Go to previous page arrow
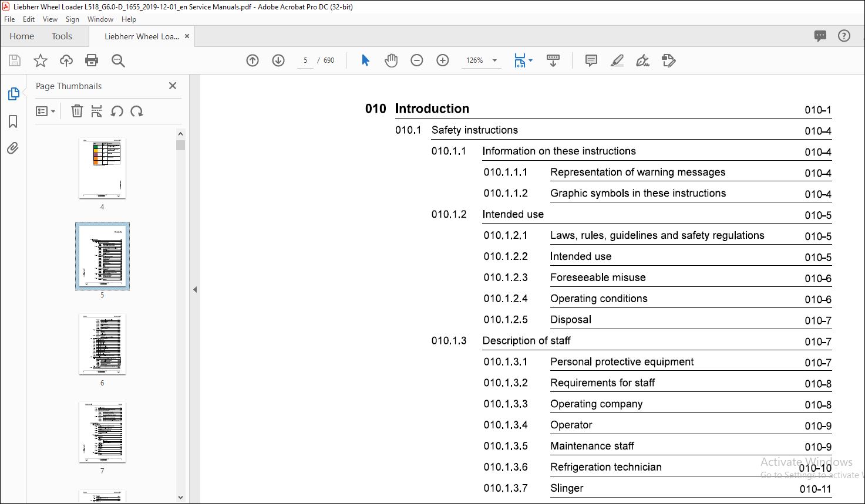Viewport: 865px width, 504px height. click(253, 60)
